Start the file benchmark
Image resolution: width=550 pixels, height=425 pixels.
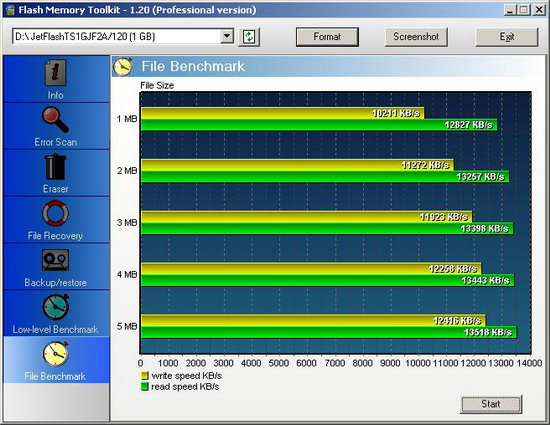[491, 404]
